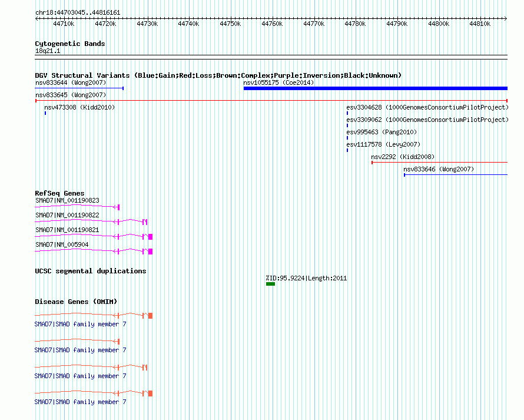Click the nsv833644 (Wong2007) variant label
Viewport: 524px width, 420px height.
click(x=71, y=82)
